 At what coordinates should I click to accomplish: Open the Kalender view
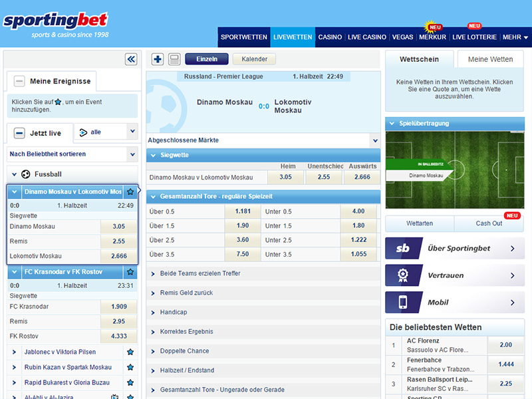pos(254,59)
